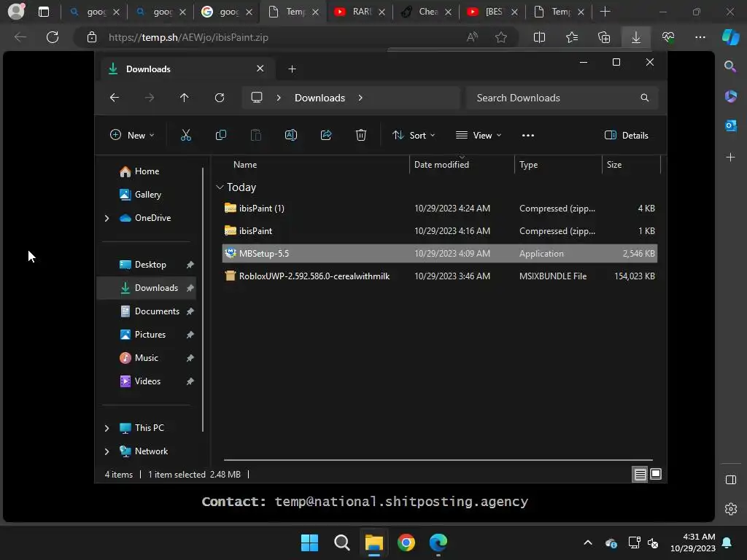Click the horizontal scrollbar in file list
This screenshot has width=747, height=560.
pyautogui.click(x=438, y=460)
